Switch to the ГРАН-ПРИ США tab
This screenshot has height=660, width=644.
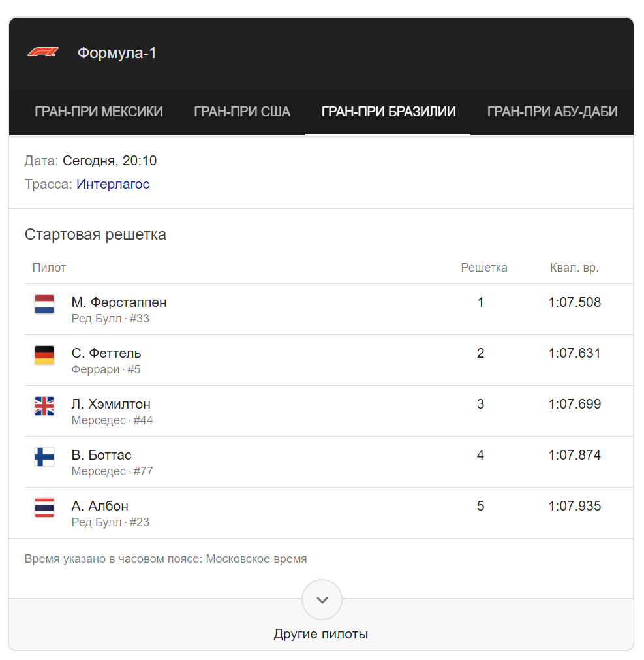point(242,112)
